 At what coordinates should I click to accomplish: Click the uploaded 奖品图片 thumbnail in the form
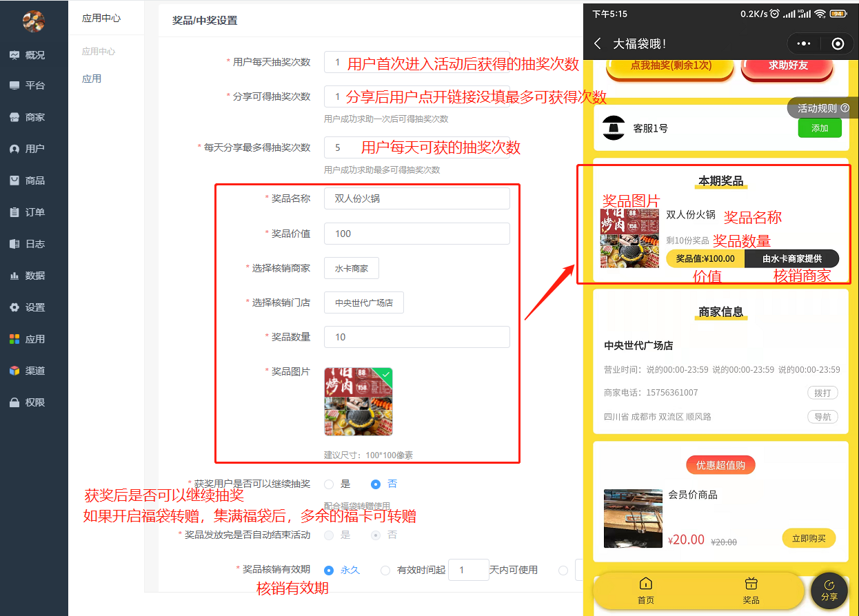(358, 402)
